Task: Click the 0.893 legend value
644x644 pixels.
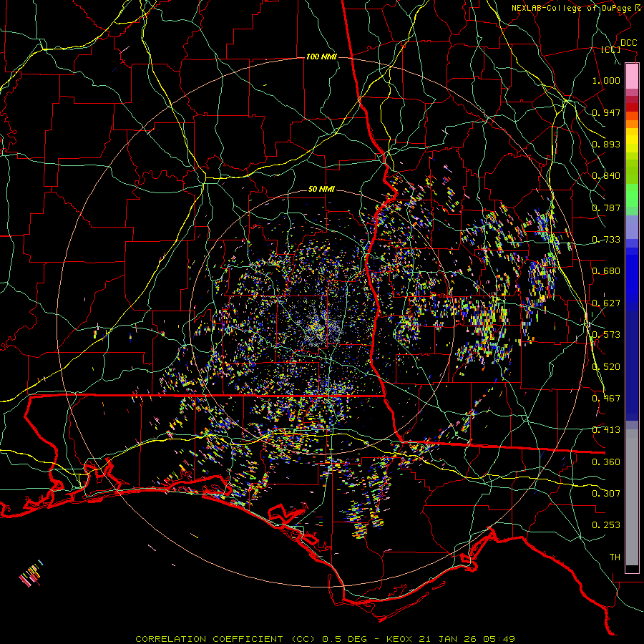Action: point(606,144)
